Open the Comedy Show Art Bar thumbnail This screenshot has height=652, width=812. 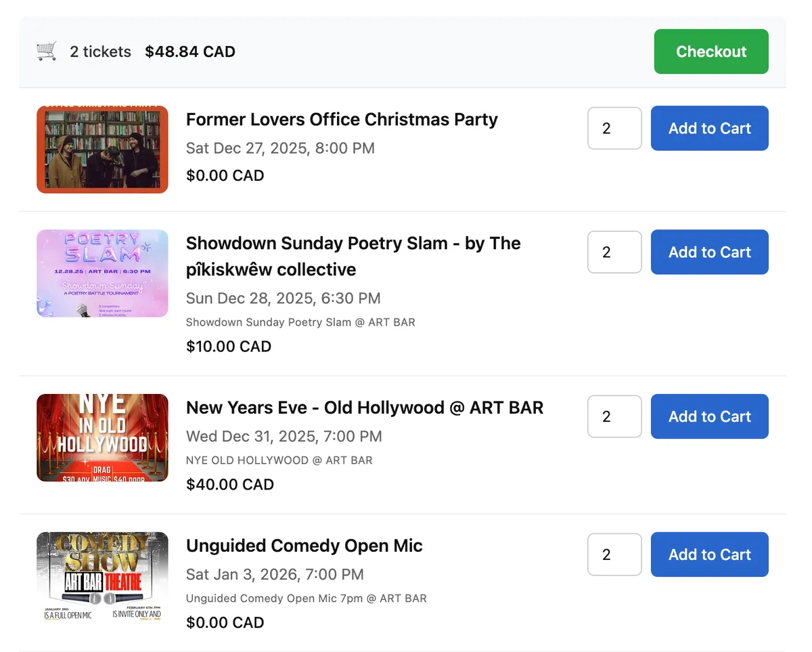click(102, 576)
